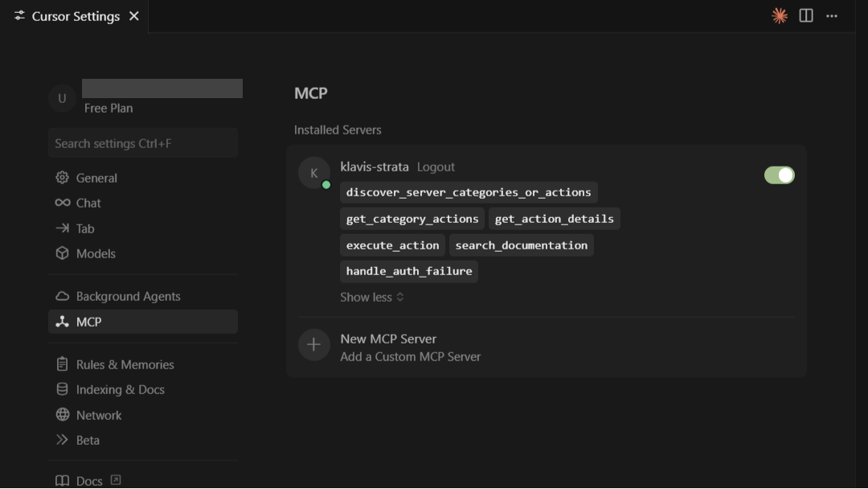868x489 pixels.
Task: Click the MCP network node icon
Action: (x=62, y=321)
